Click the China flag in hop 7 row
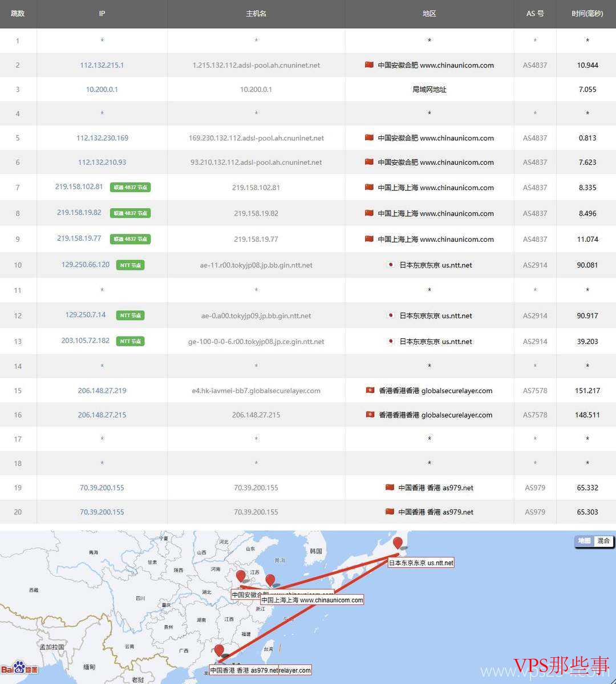 pos(369,187)
